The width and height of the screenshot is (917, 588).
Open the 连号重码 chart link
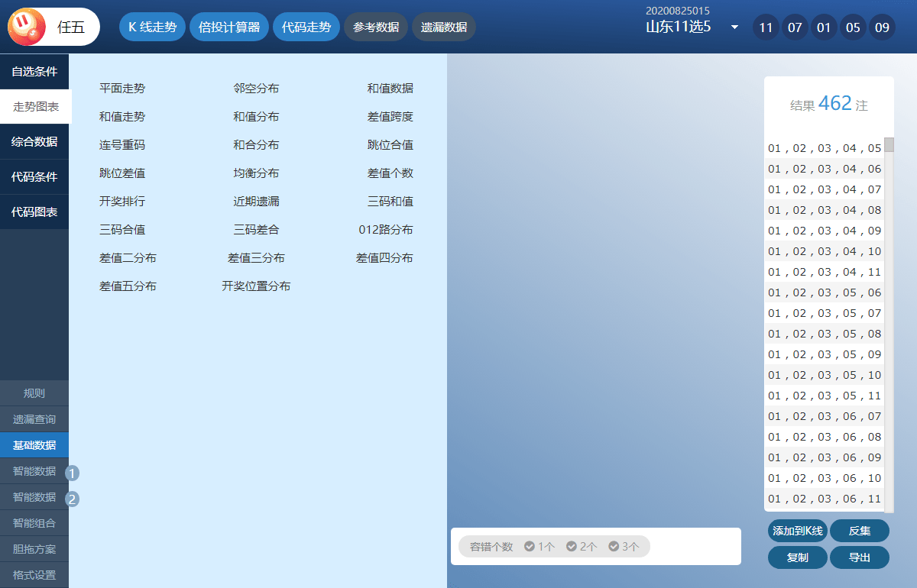pos(122,145)
